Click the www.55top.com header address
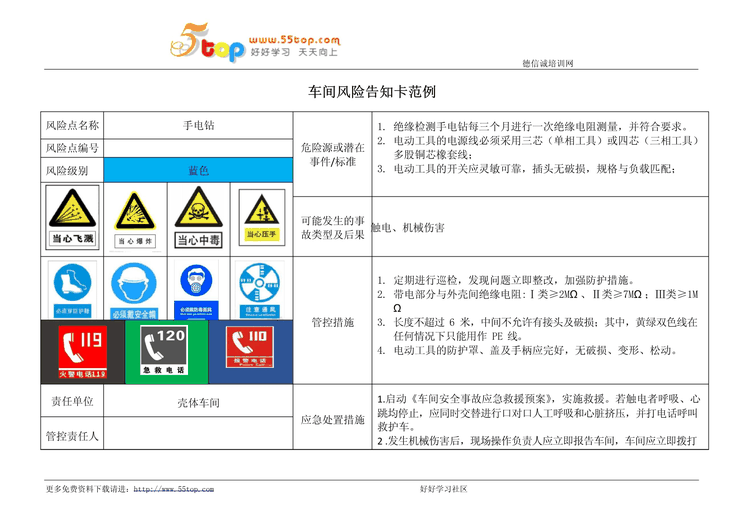Screen dimensions: 750x530 click(295, 40)
